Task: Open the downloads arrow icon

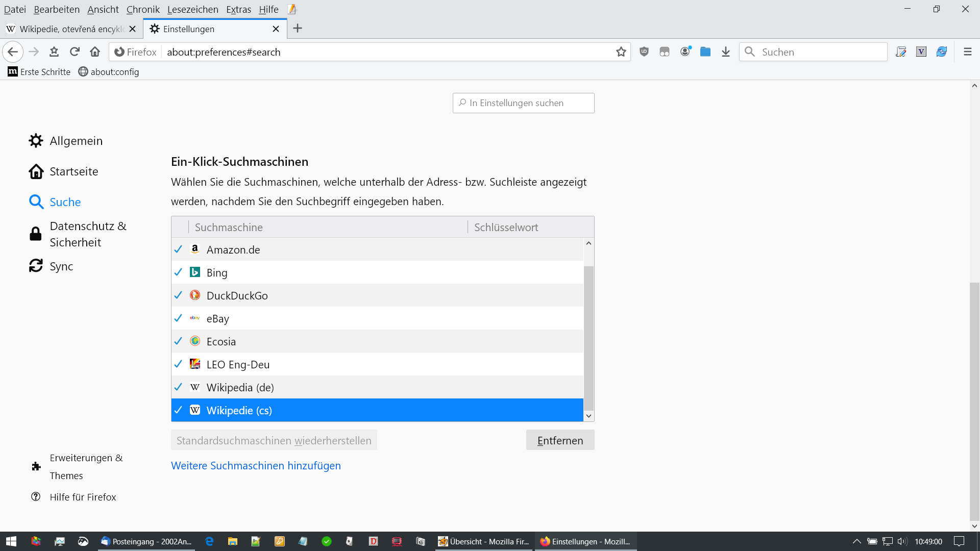Action: (x=725, y=52)
